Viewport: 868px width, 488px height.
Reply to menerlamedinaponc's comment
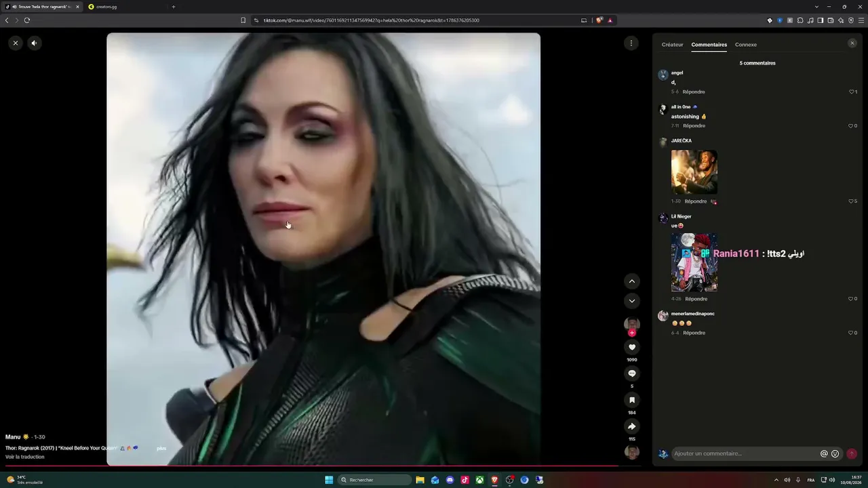coord(694,333)
